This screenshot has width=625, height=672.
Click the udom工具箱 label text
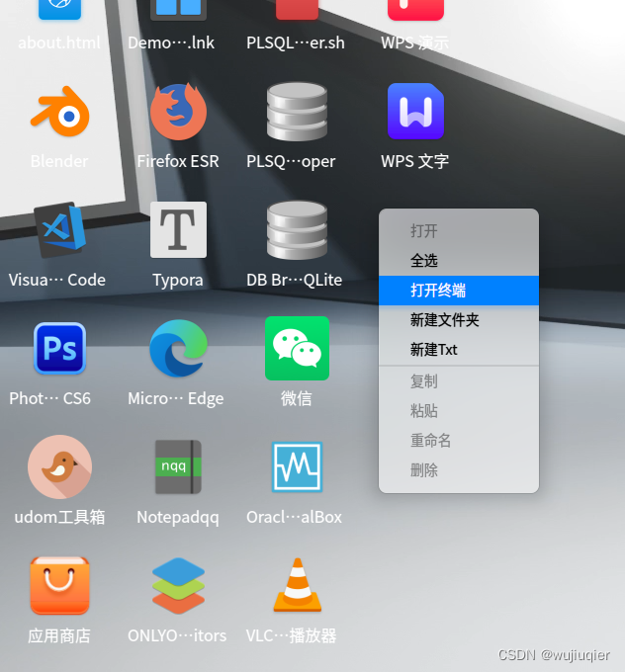[59, 517]
